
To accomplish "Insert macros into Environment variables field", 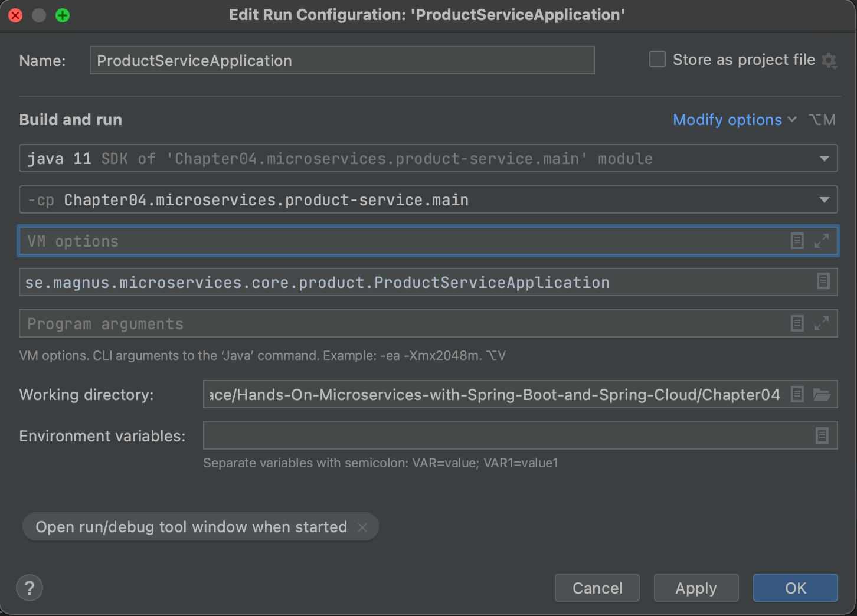I will click(x=822, y=435).
